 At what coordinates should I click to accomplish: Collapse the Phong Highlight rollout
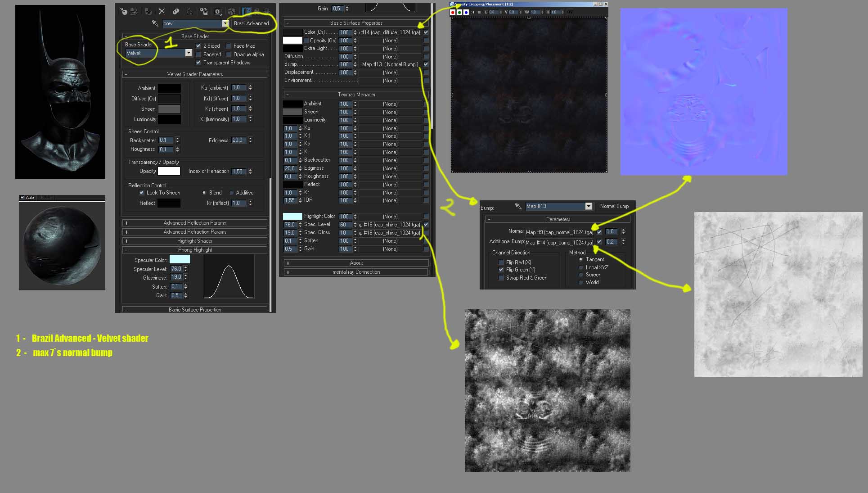tap(195, 250)
